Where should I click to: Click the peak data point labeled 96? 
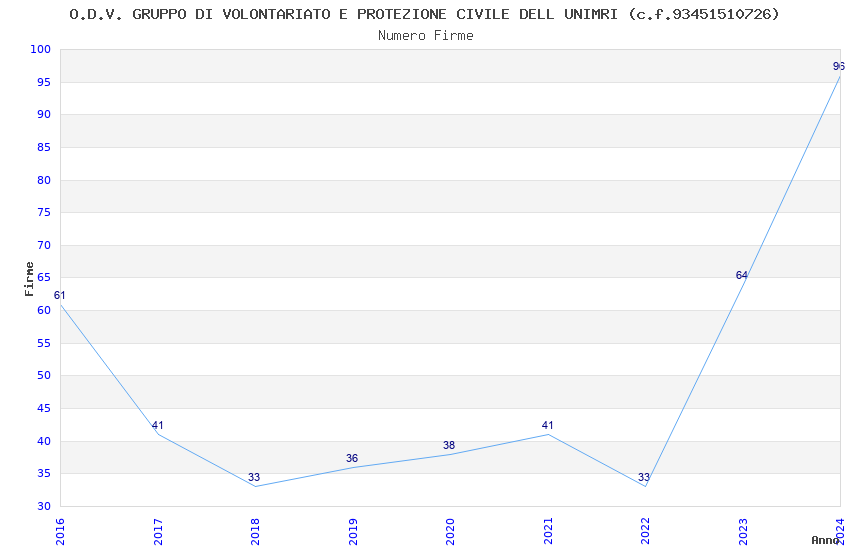click(839, 76)
